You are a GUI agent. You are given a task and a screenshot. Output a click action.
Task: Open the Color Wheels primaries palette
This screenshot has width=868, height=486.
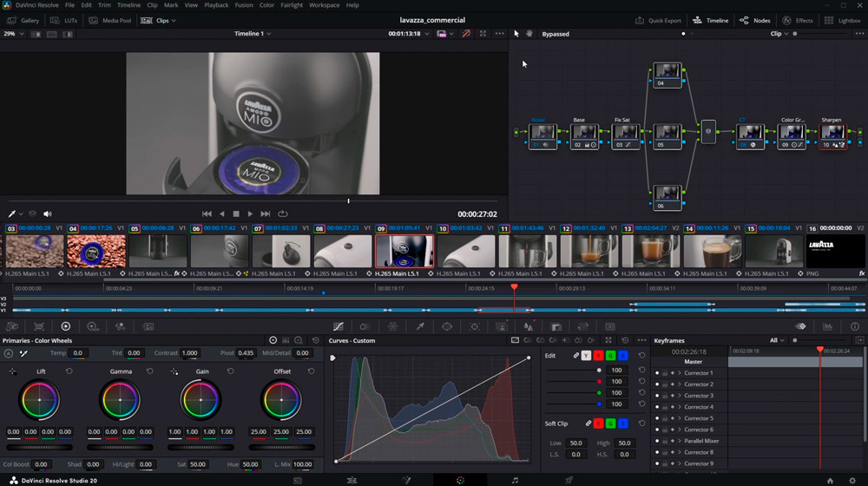pyautogui.click(x=66, y=326)
